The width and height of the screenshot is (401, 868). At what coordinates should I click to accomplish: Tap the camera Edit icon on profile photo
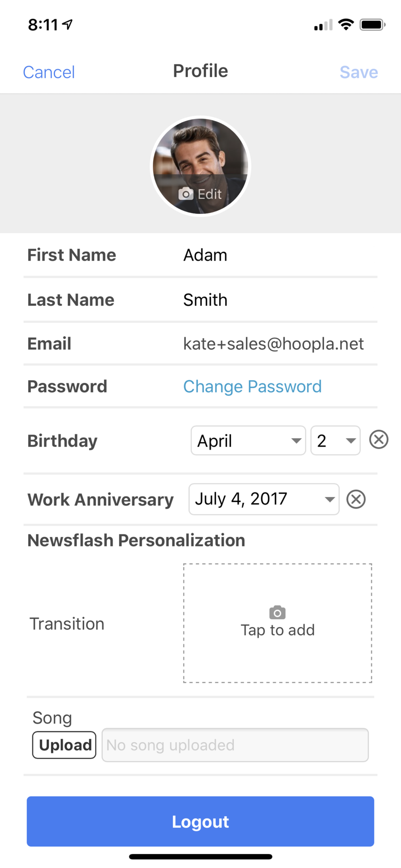point(186,194)
